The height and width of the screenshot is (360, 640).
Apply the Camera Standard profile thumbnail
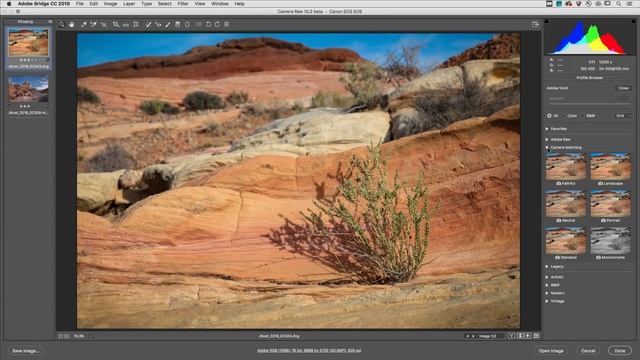click(x=566, y=241)
